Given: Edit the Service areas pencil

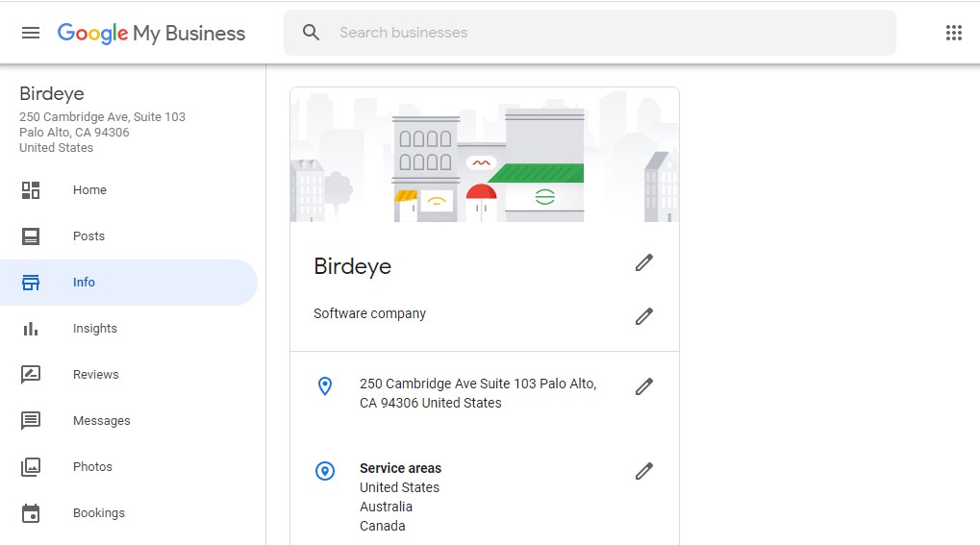Looking at the screenshot, I should pyautogui.click(x=643, y=471).
